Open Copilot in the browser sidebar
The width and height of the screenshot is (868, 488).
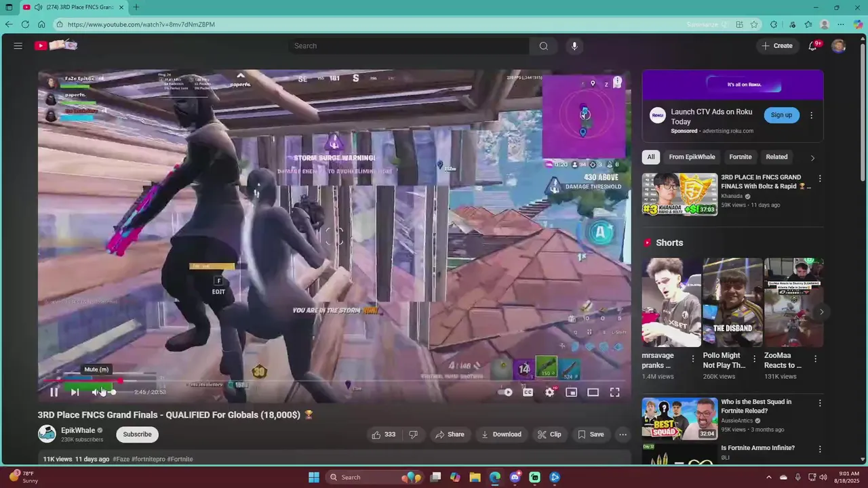coord(858,24)
